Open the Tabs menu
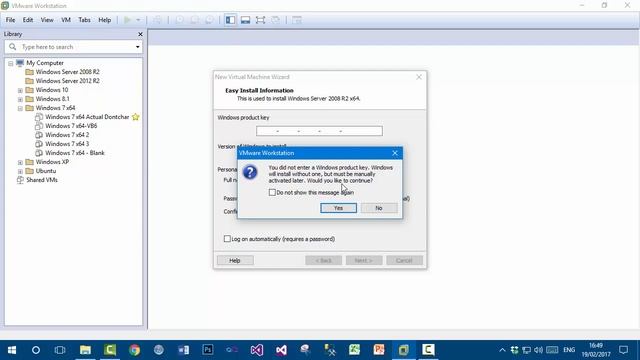The image size is (640, 360). (x=84, y=20)
